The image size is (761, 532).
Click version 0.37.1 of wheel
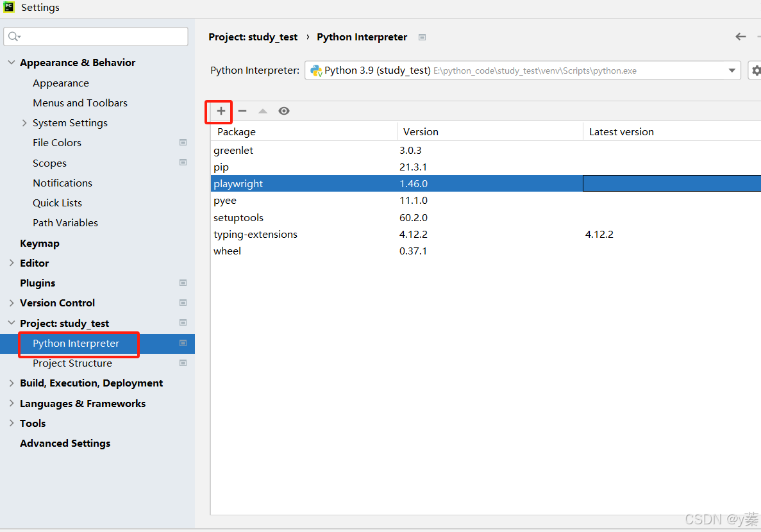413,251
